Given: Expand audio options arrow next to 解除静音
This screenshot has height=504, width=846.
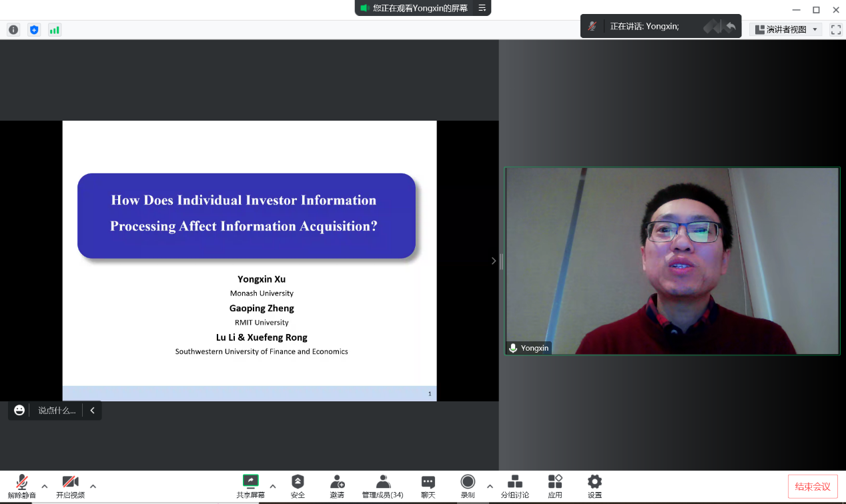Looking at the screenshot, I should pyautogui.click(x=45, y=486).
